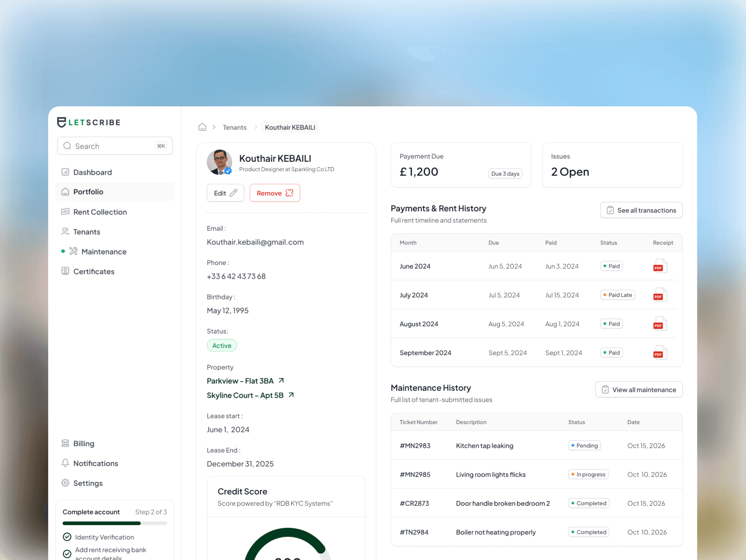The width and height of the screenshot is (746, 560).
Task: See all transactions
Action: (x=641, y=210)
